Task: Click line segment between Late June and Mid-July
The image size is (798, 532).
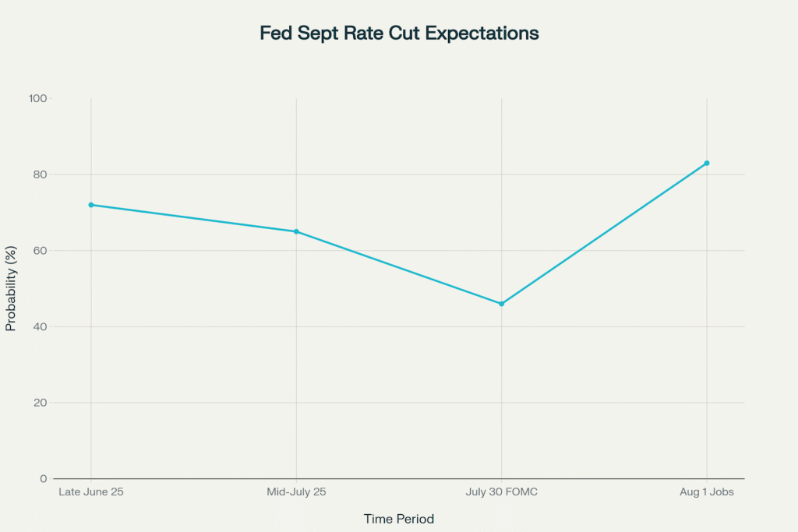Action: click(193, 218)
